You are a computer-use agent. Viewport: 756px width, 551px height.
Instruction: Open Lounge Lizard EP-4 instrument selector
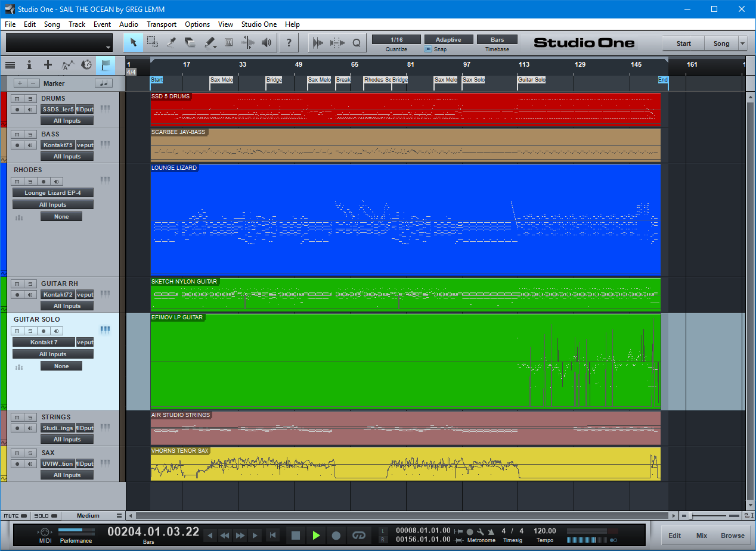click(x=53, y=193)
